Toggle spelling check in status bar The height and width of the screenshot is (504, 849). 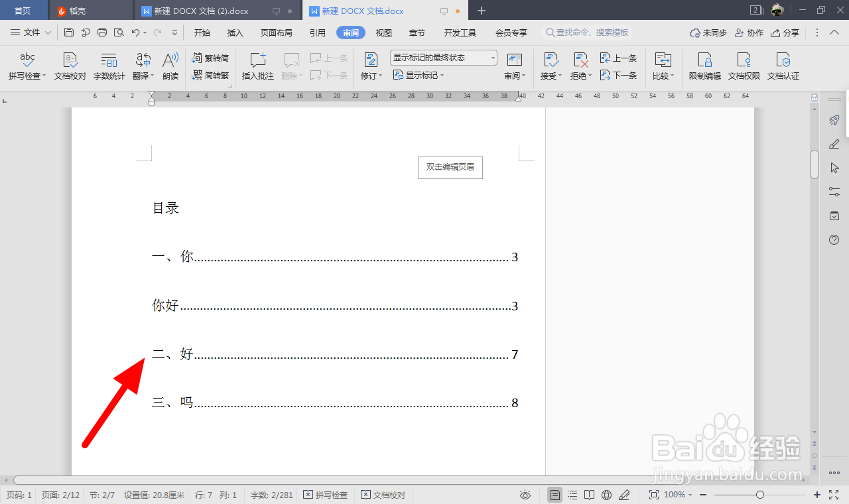326,495
